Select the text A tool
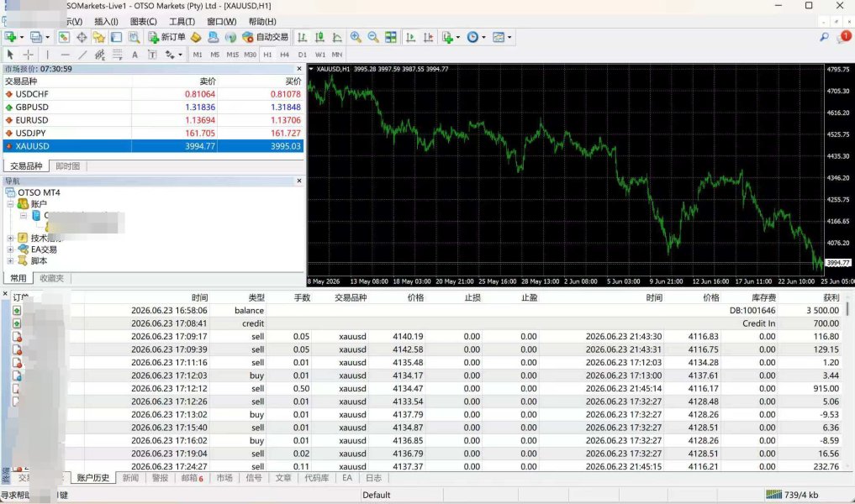 pos(135,55)
